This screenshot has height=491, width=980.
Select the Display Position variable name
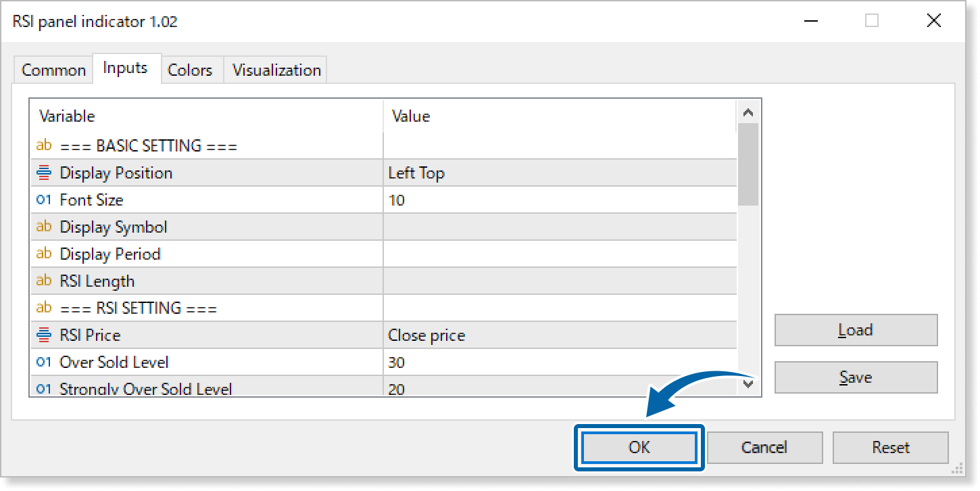(x=116, y=173)
